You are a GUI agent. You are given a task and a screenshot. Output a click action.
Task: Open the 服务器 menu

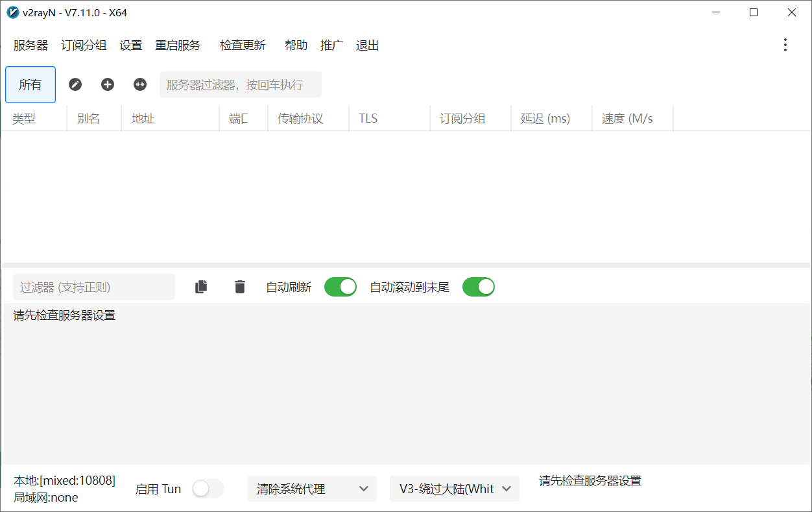pos(30,45)
